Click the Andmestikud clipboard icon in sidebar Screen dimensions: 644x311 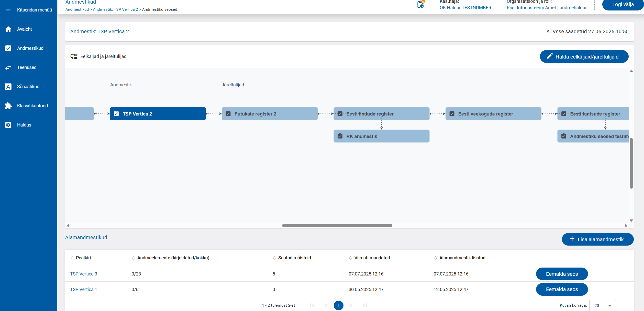pyautogui.click(x=8, y=48)
